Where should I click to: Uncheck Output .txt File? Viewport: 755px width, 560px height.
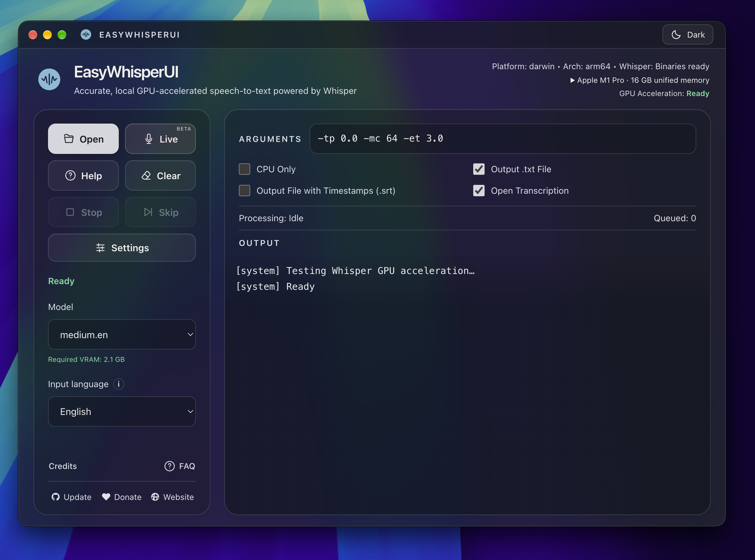(x=479, y=169)
